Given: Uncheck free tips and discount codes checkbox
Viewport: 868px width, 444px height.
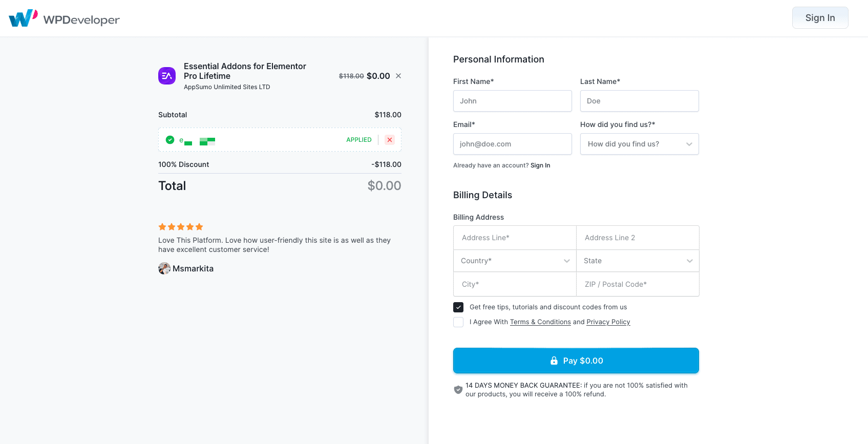Looking at the screenshot, I should 458,307.
